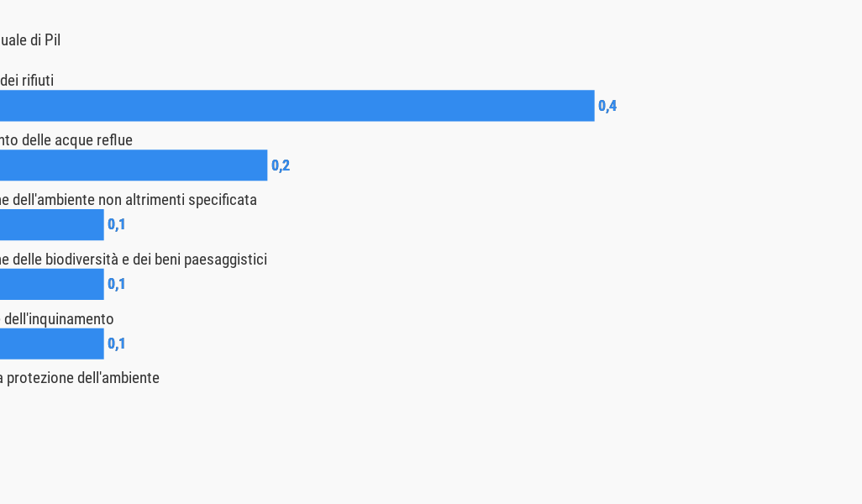Select the 'acque reflue' category label
Screen dimensions: 862x504
pos(66,140)
